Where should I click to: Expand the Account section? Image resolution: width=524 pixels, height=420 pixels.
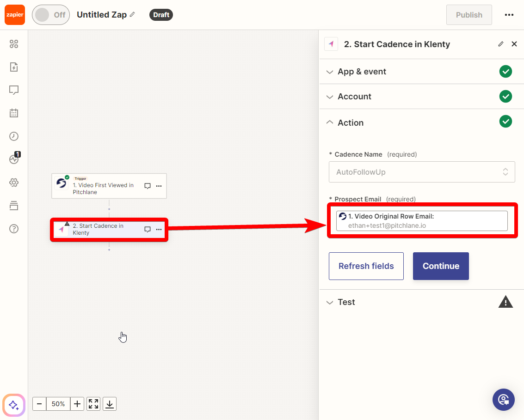click(422, 97)
